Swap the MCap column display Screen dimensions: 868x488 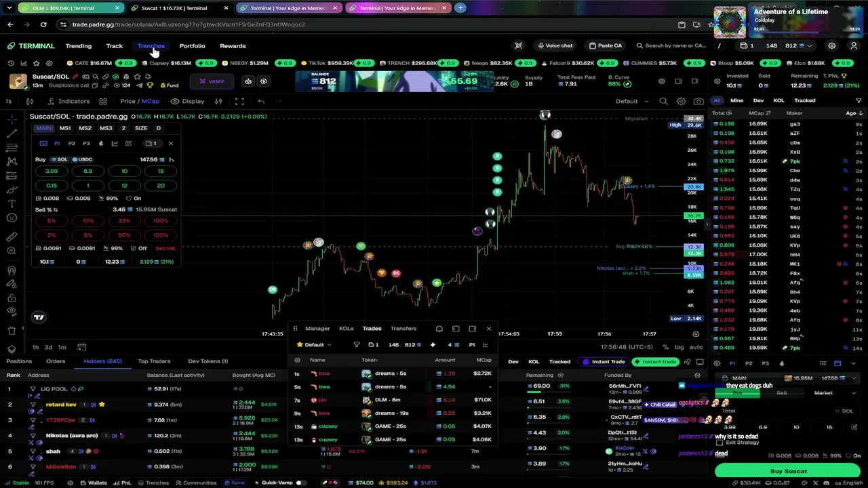[769, 113]
